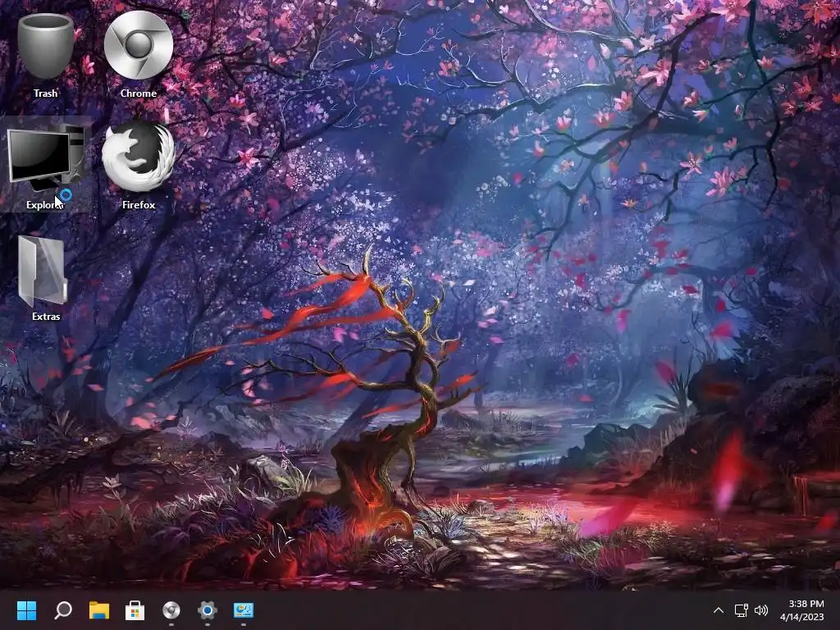
Task: Click the Firefox label text
Action: coord(139,204)
